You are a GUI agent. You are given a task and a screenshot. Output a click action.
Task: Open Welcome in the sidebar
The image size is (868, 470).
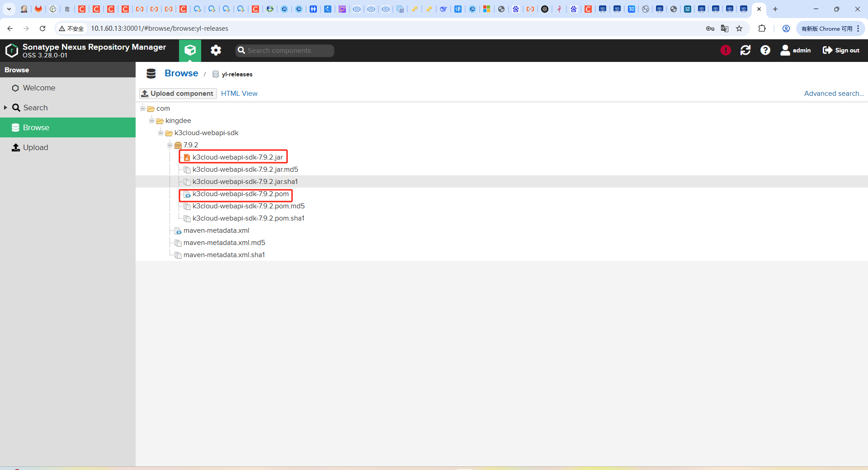[x=68, y=88]
